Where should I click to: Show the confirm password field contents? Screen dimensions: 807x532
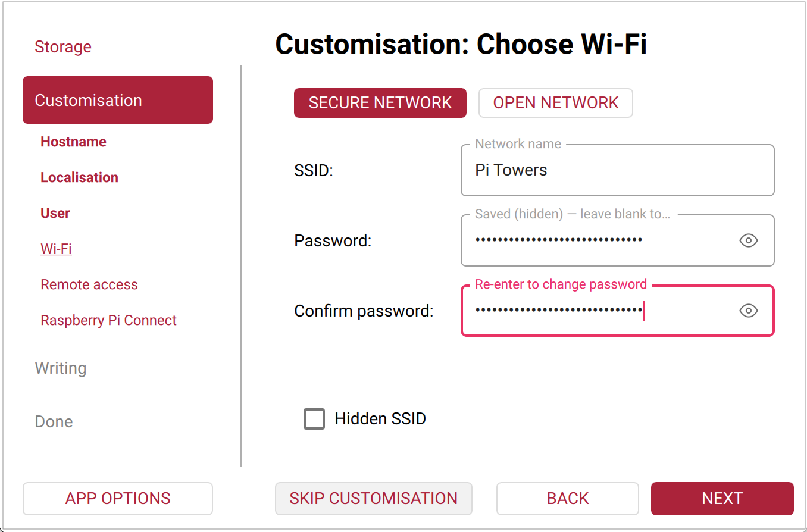(748, 311)
